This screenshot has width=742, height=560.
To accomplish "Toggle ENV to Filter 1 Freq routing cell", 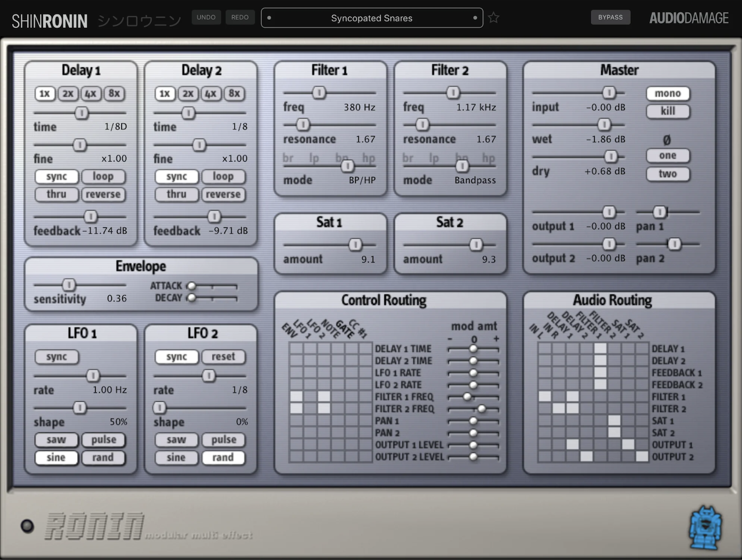I will pyautogui.click(x=296, y=397).
